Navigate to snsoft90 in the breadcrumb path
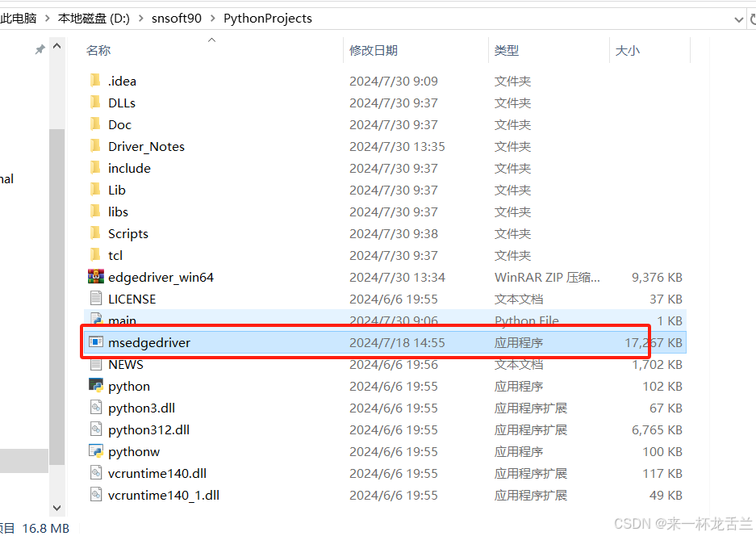The image size is (756, 536). [176, 18]
